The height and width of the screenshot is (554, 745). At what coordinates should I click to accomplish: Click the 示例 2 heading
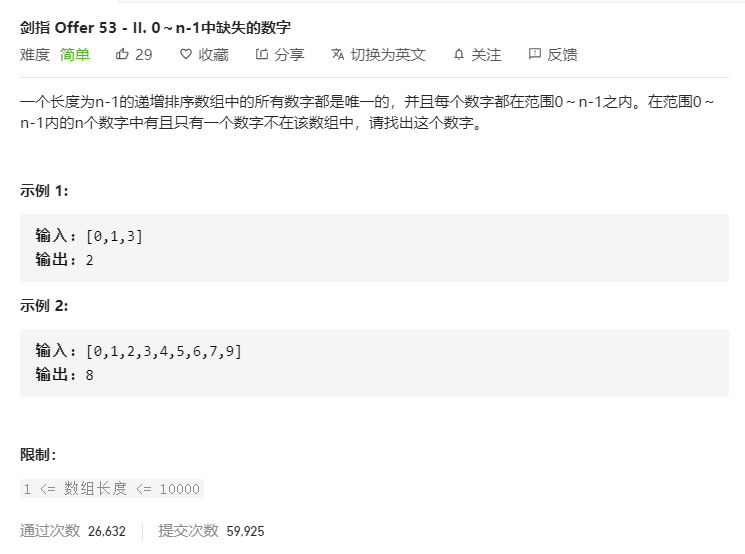(44, 306)
